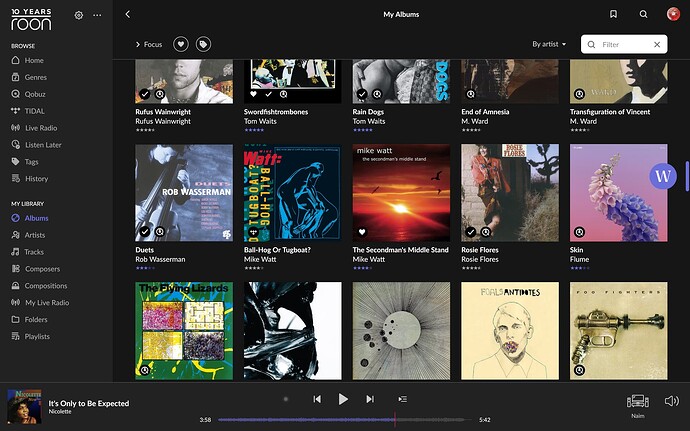The width and height of the screenshot is (690, 431).
Task: Click the Nicolette now-playing album art
Action: [x=25, y=406]
